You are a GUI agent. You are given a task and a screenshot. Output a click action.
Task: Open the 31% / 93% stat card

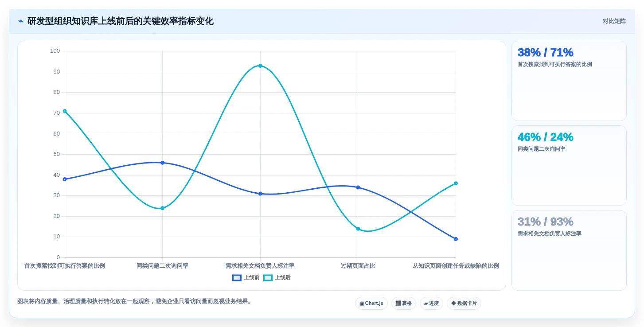pos(569,250)
